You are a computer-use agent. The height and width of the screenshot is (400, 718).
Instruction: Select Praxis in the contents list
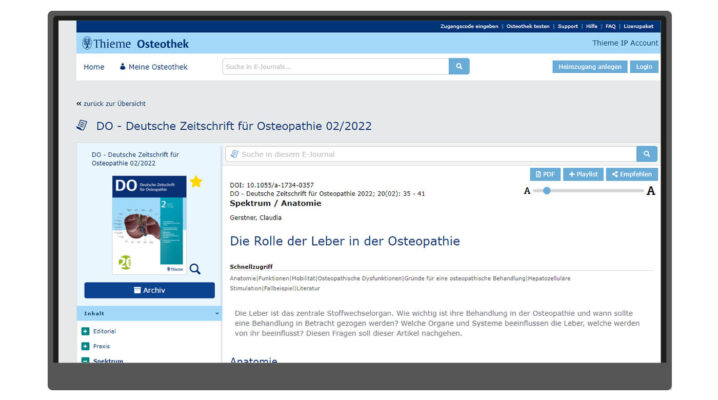[x=101, y=346]
